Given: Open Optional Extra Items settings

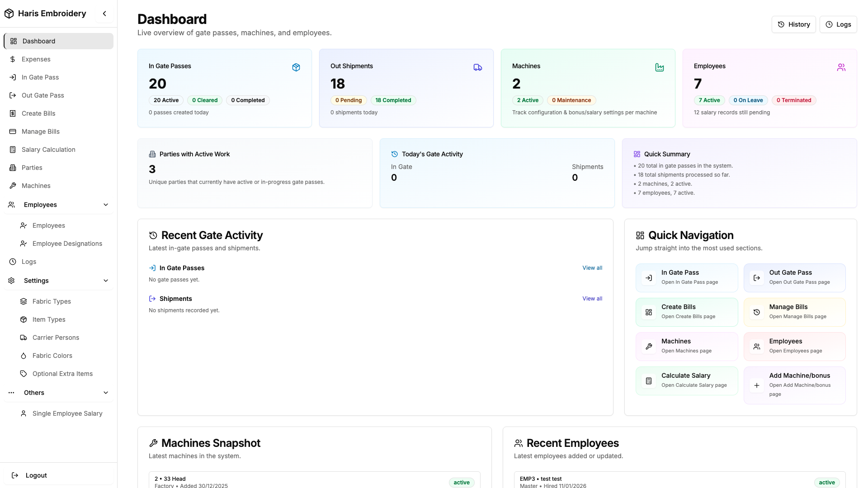Looking at the screenshot, I should [64, 374].
